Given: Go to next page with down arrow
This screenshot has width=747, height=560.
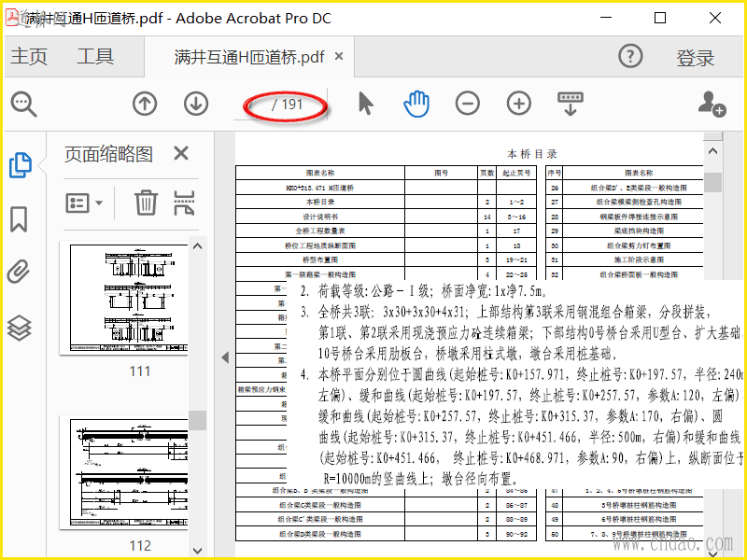Looking at the screenshot, I should [x=196, y=104].
